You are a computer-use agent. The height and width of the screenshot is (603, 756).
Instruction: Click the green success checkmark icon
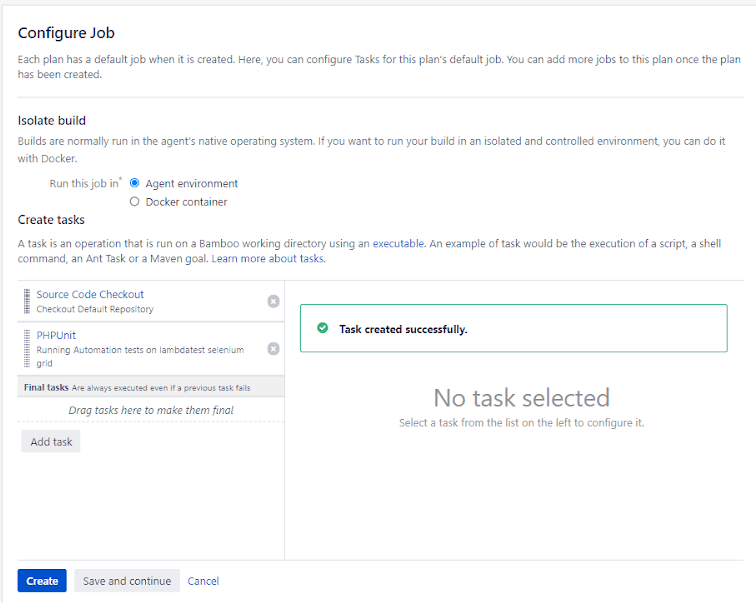[x=322, y=328]
